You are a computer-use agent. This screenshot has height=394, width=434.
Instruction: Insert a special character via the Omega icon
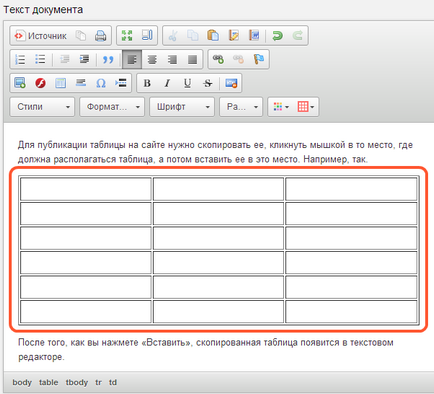[x=101, y=83]
